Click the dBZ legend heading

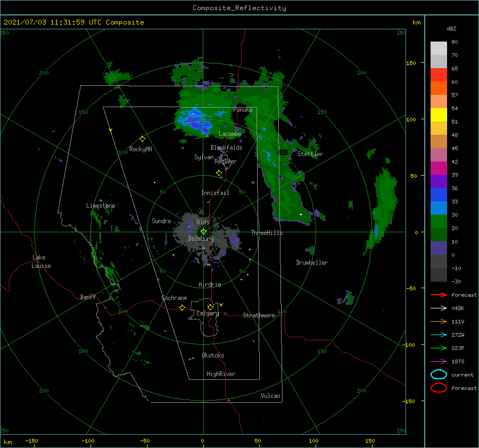pos(451,28)
